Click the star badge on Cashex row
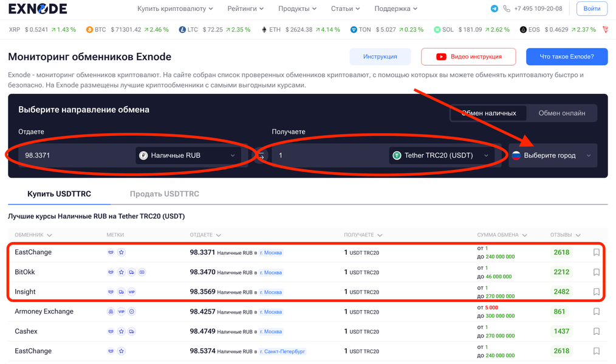This screenshot has width=616, height=364. tap(121, 332)
